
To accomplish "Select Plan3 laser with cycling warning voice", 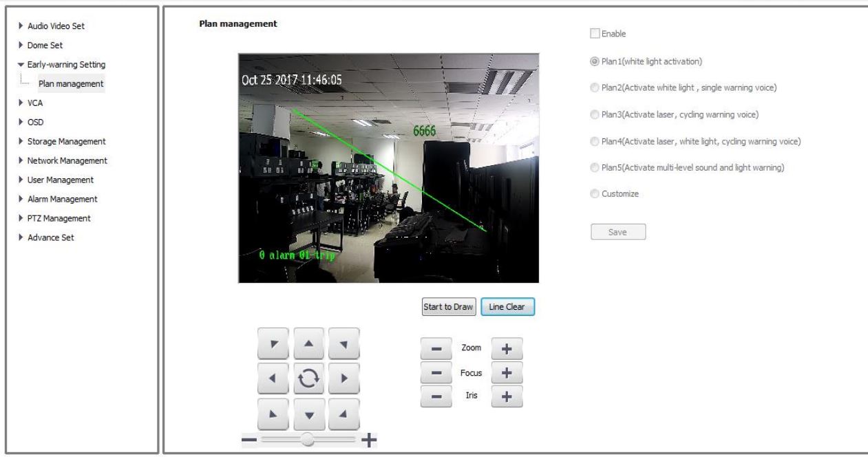I will coord(595,114).
